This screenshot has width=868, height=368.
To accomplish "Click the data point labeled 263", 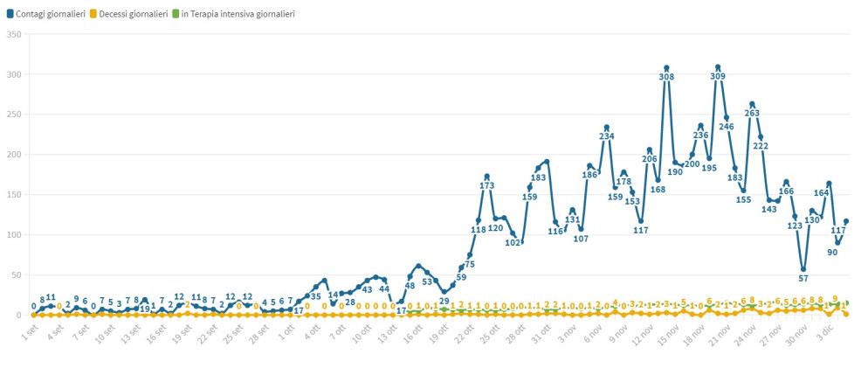I will tap(752, 104).
